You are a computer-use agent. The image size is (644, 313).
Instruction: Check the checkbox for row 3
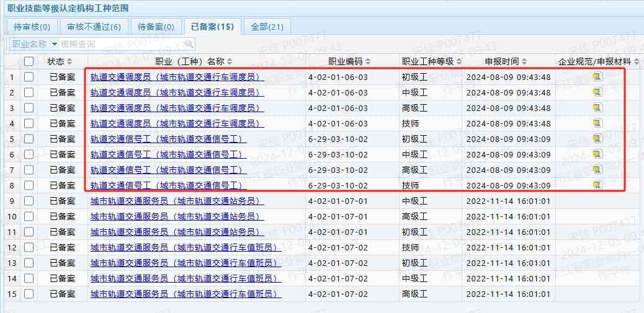point(29,108)
